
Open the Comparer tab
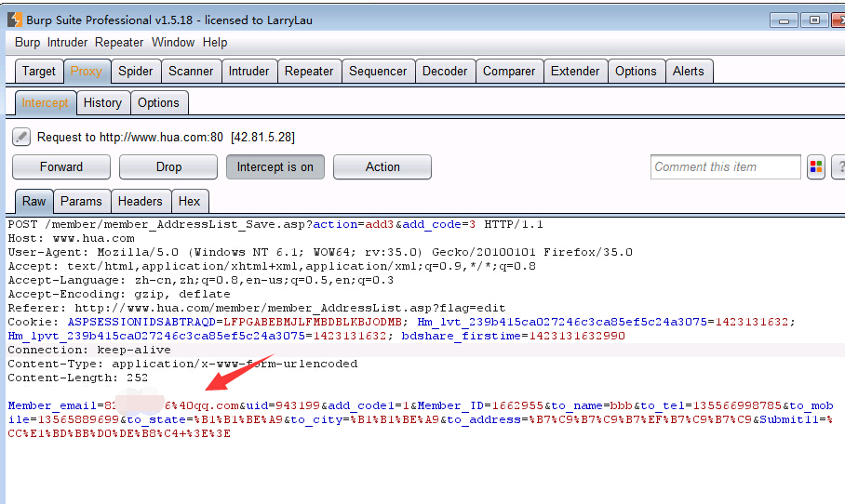tap(509, 71)
